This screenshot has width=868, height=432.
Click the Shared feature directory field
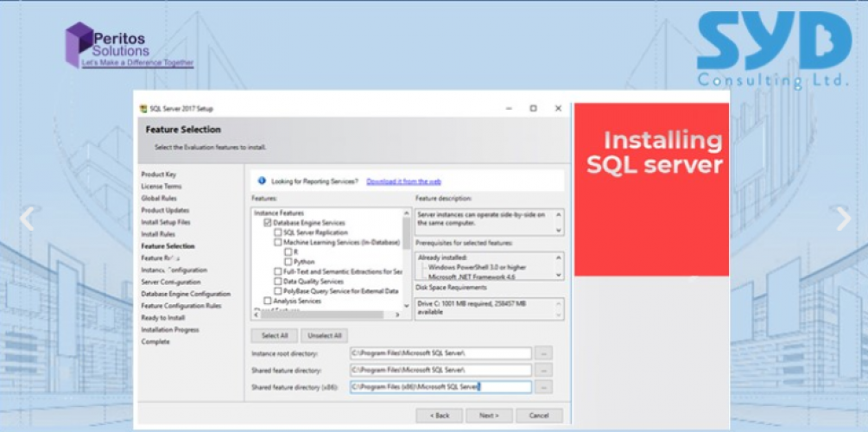(440, 370)
